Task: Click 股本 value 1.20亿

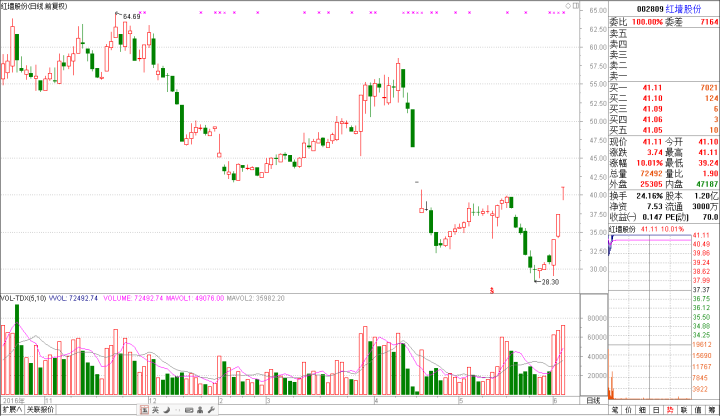Action: 707,196
